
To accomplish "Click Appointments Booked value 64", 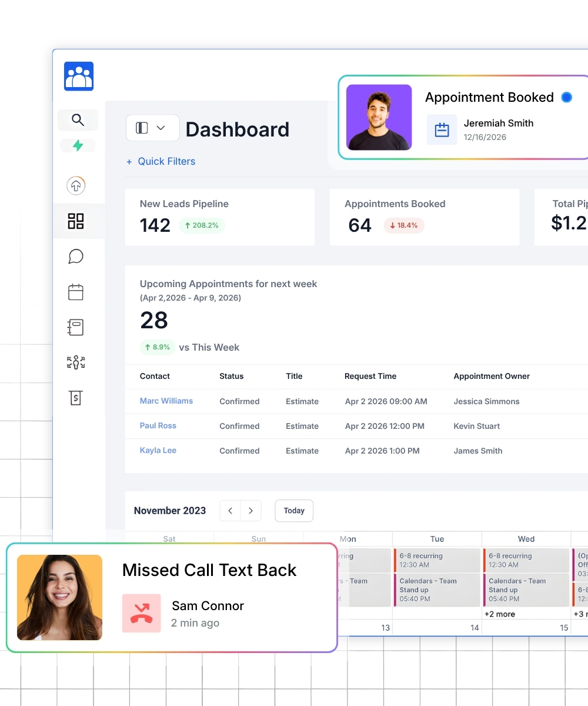I will coord(360,225).
